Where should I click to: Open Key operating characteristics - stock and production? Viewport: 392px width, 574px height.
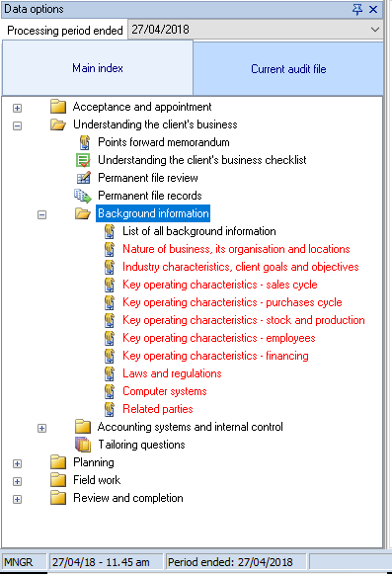[x=244, y=320]
